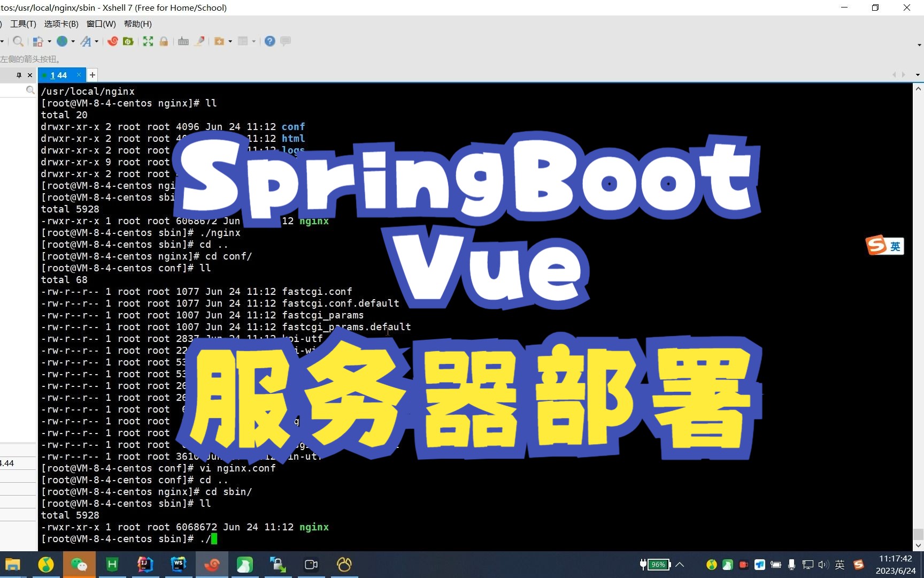Open the screen recorder camera taskbar icon
The height and width of the screenshot is (578, 924).
311,565
